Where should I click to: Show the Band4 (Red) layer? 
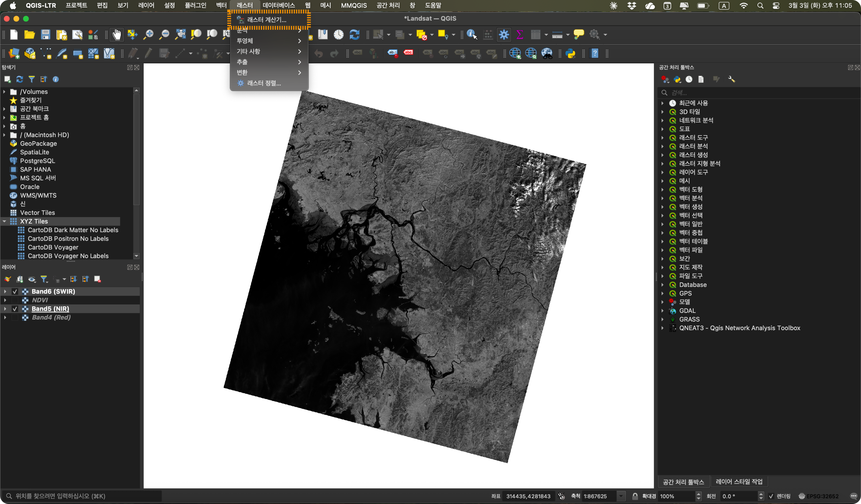pos(15,317)
